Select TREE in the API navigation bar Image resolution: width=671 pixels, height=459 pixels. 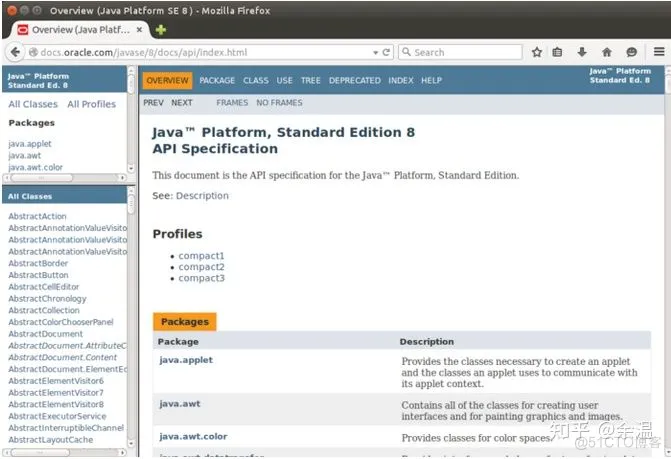tap(310, 80)
